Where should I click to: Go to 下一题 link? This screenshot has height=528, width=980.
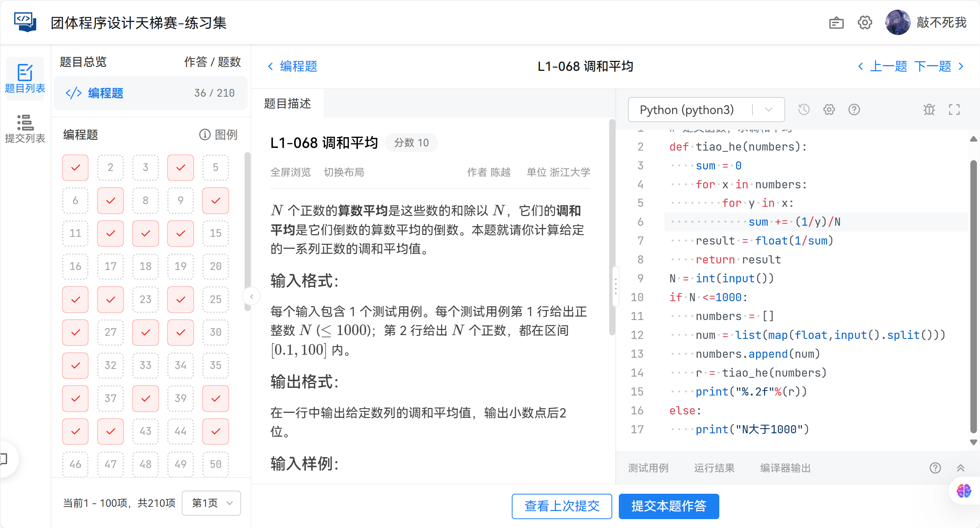click(x=932, y=66)
